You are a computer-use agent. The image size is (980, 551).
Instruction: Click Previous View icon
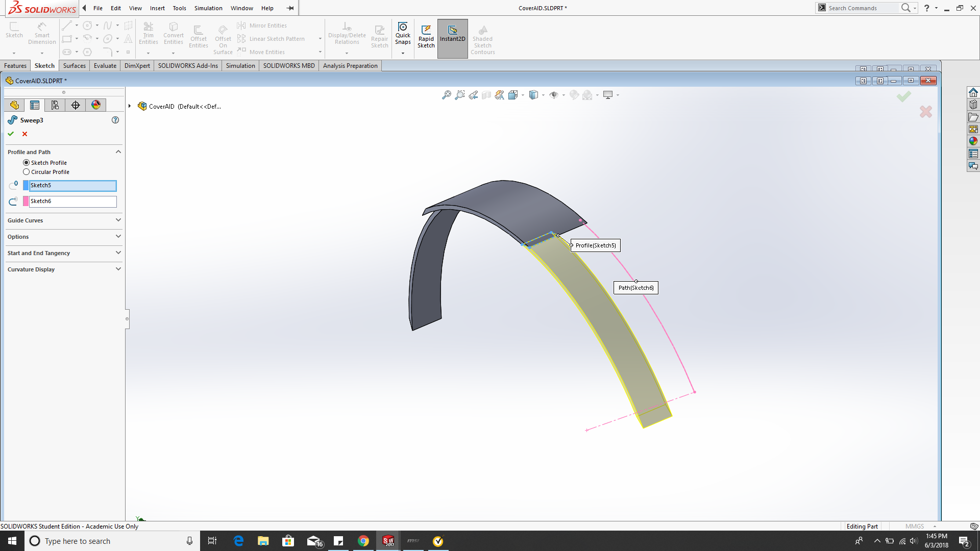click(x=473, y=95)
